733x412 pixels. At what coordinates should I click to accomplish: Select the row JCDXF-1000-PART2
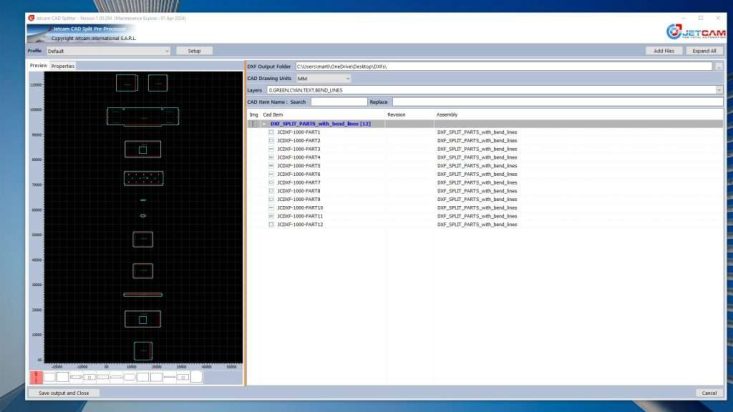coord(485,141)
